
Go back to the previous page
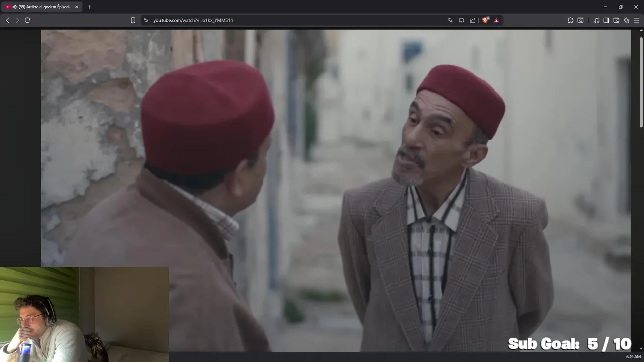pos(7,20)
